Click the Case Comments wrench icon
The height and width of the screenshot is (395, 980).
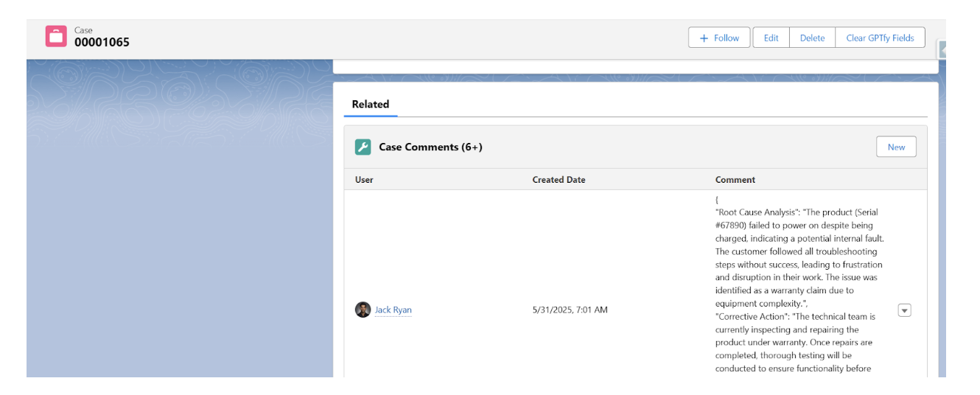point(363,147)
